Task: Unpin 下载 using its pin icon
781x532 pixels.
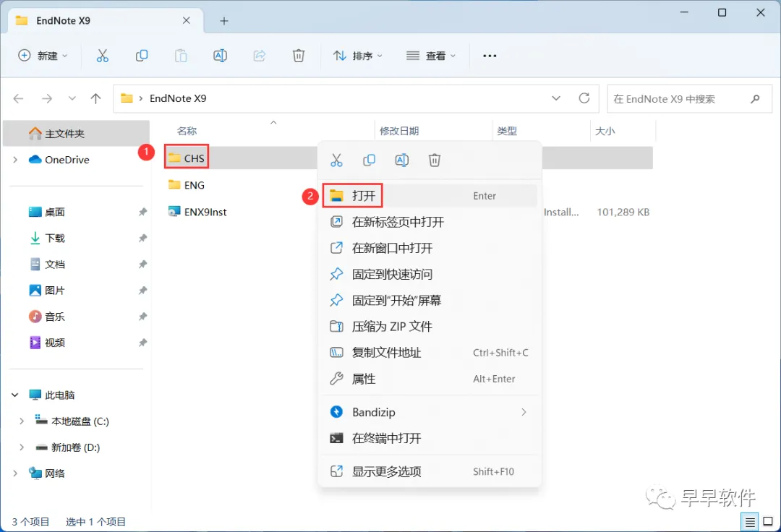Action: tap(142, 239)
